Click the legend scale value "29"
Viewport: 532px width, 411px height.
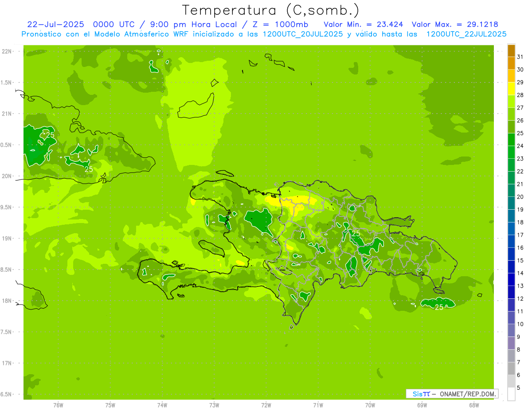[520, 82]
